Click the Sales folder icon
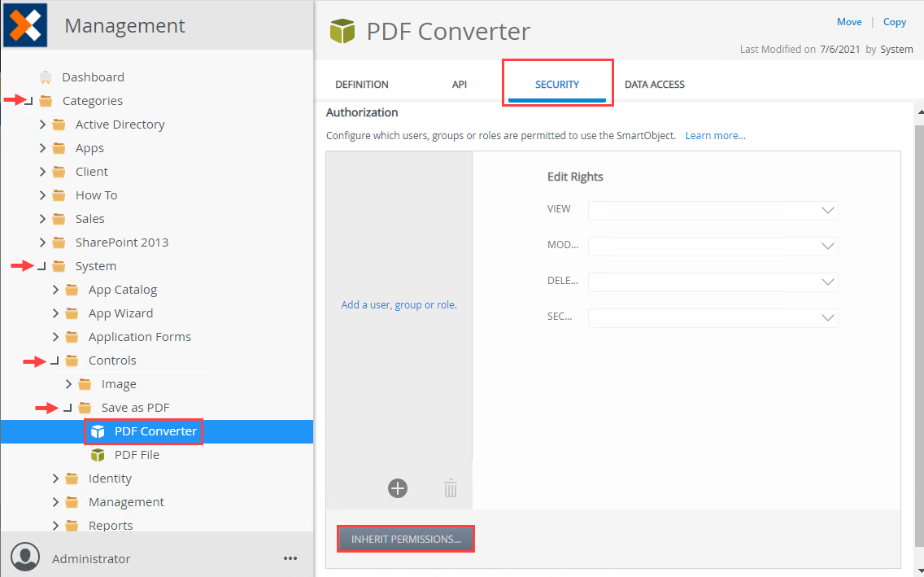The height and width of the screenshot is (577, 924). [59, 219]
